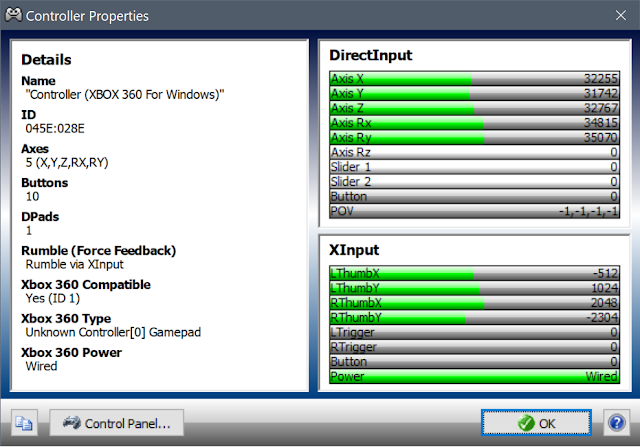Click the XInput heading
The width and height of the screenshot is (640, 447).
[354, 250]
